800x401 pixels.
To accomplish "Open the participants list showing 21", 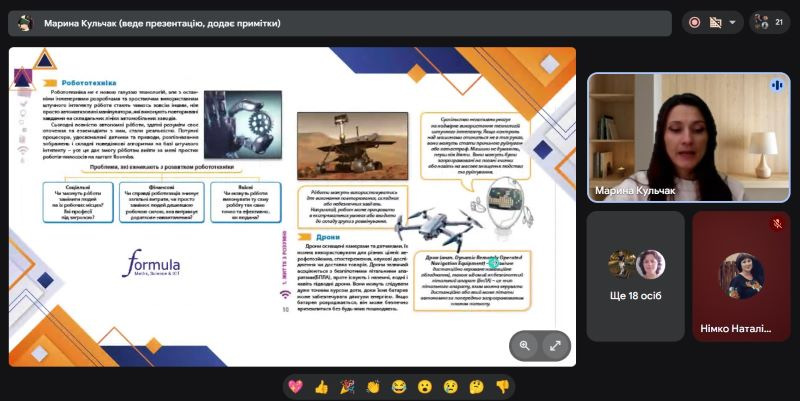I will click(x=770, y=22).
